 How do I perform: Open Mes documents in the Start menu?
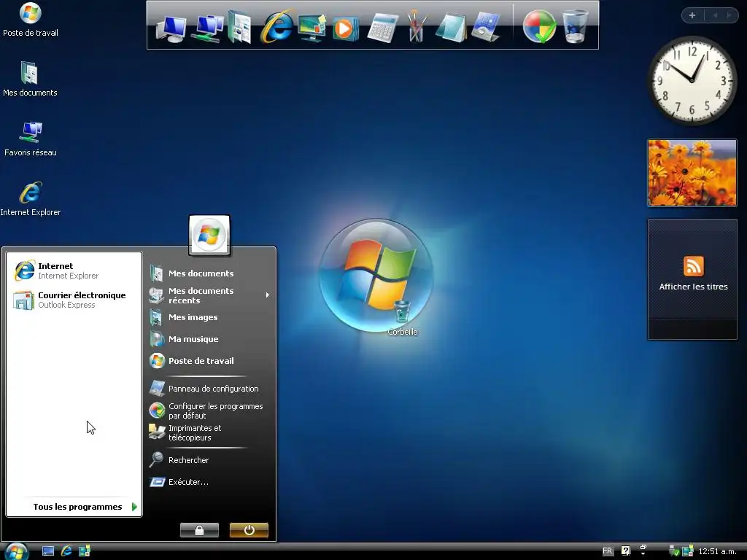point(209,273)
